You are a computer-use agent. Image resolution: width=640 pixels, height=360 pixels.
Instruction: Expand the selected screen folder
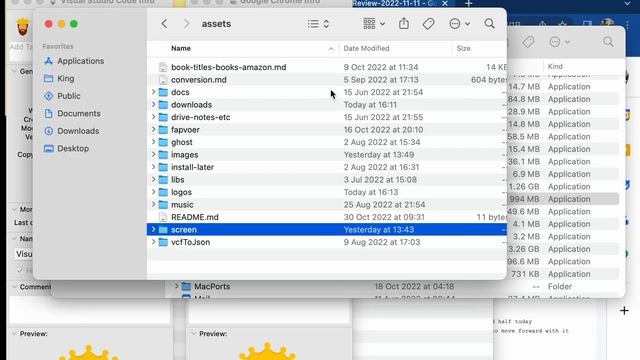pos(153,229)
